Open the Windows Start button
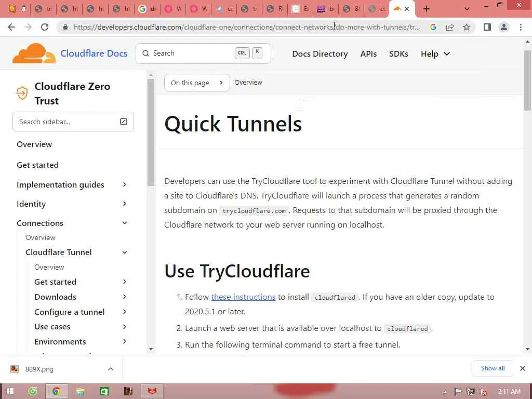Image resolution: width=532 pixels, height=399 pixels. (x=10, y=392)
